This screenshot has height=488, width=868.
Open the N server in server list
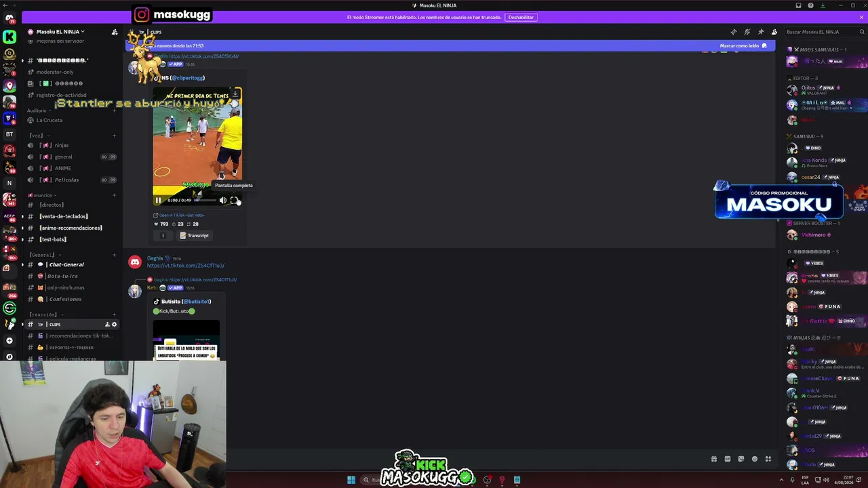[9, 183]
